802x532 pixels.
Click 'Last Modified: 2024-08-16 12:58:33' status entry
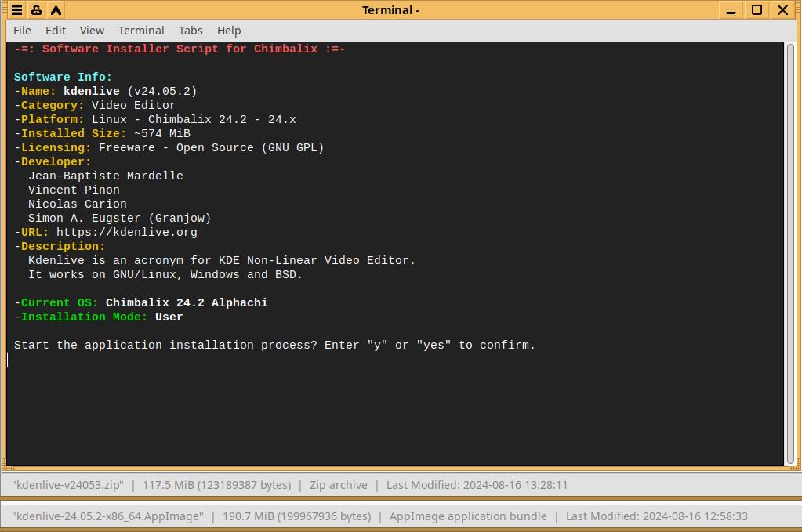[x=657, y=516]
